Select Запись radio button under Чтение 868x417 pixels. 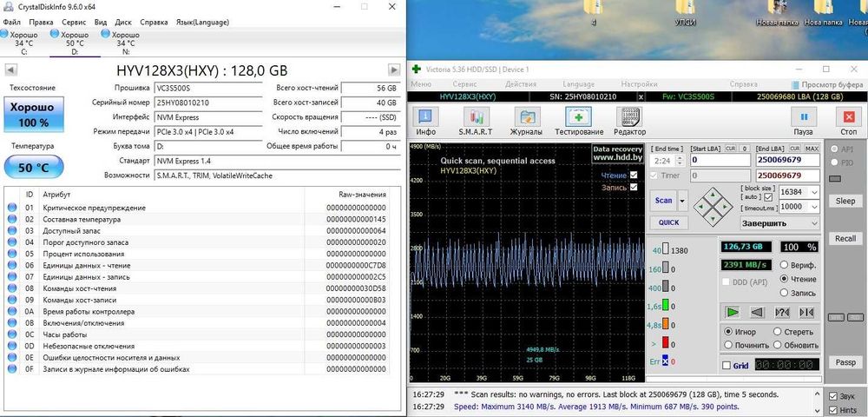tap(784, 293)
